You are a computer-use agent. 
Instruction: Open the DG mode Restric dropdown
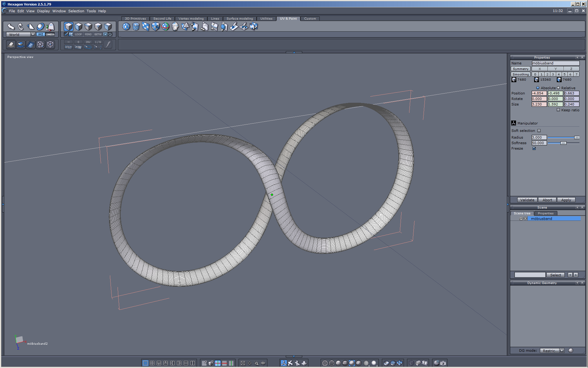[x=562, y=351]
